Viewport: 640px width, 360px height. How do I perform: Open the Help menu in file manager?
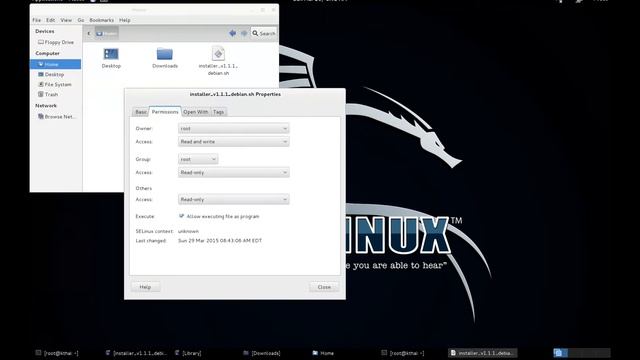click(x=124, y=20)
